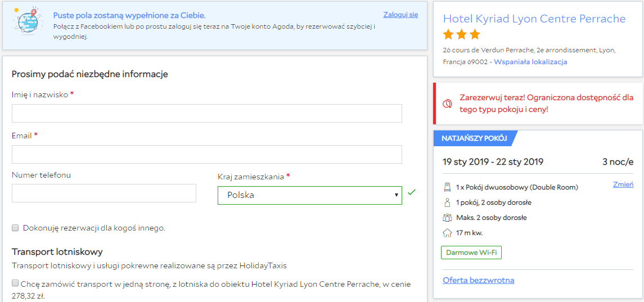Click 'Puste pola zostaną wypełnione za Ciebie' heading
The image size is (644, 302).
point(129,16)
